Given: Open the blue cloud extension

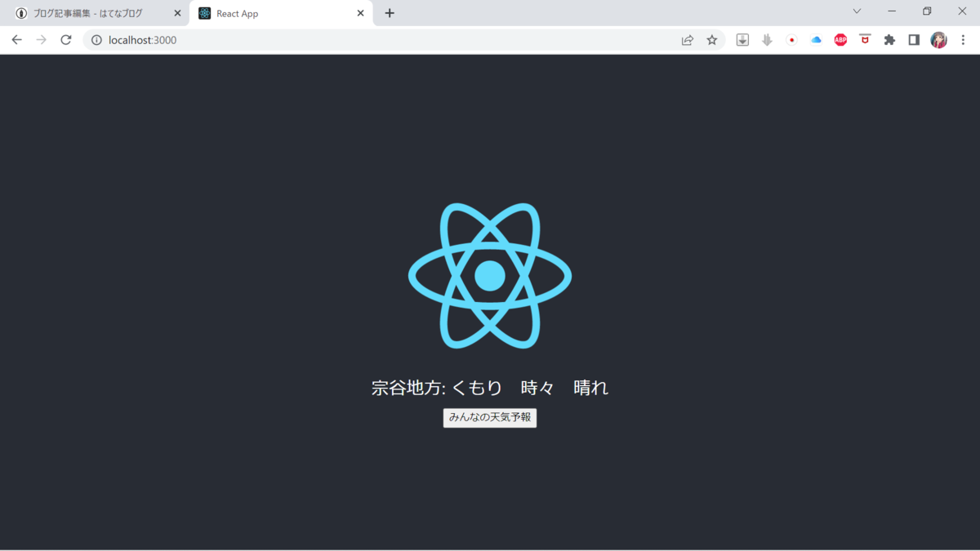Looking at the screenshot, I should click(x=816, y=40).
